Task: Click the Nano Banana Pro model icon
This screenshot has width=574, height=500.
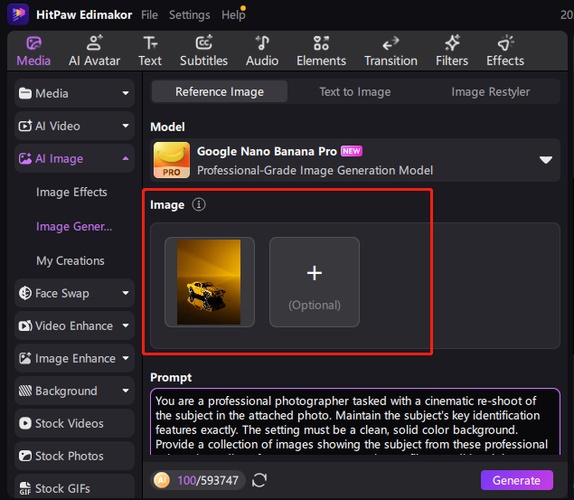Action: point(172,160)
